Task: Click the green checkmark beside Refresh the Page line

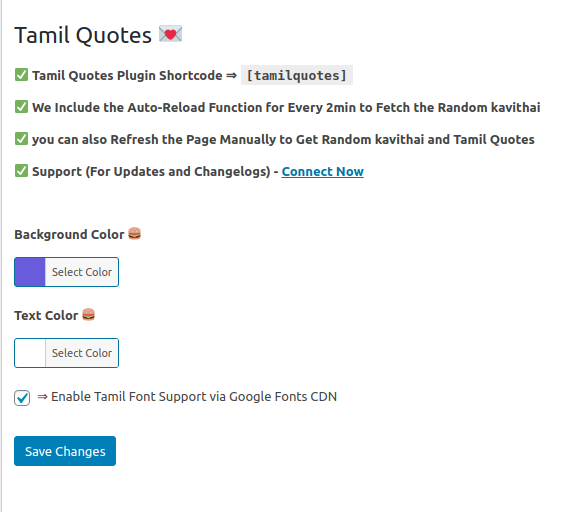Action: [x=21, y=138]
